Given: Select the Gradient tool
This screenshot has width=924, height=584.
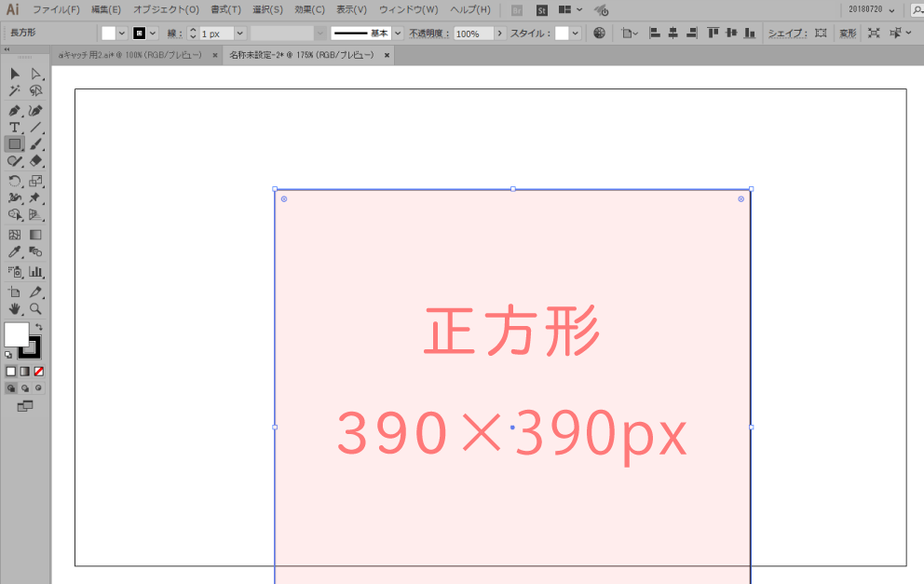Looking at the screenshot, I should (x=35, y=235).
